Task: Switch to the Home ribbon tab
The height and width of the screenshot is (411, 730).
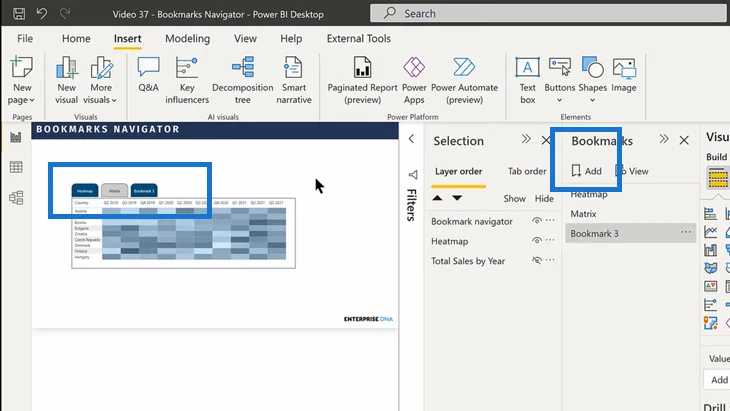Action: click(x=76, y=39)
